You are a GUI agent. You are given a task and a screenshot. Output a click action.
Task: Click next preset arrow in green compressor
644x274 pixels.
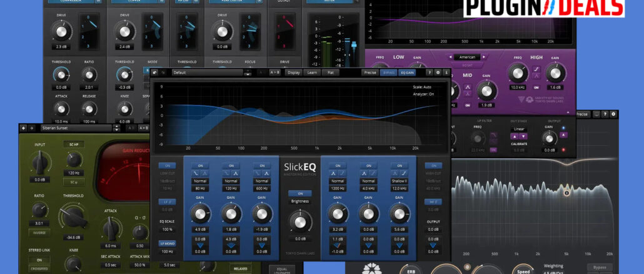(32, 128)
